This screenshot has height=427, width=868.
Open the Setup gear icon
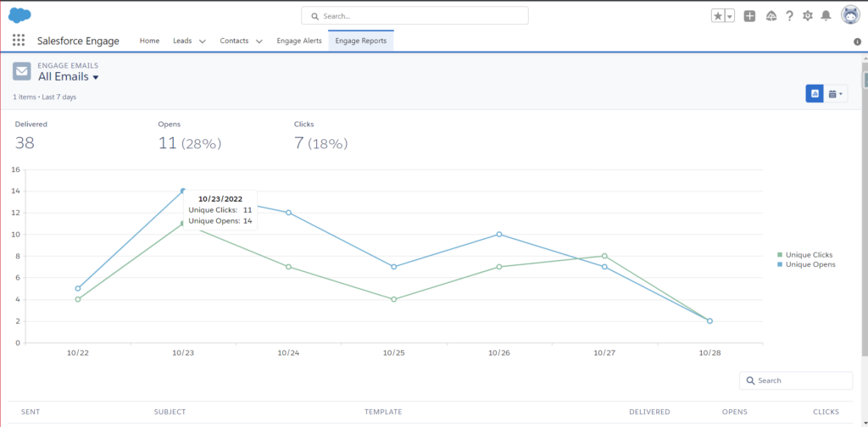tap(808, 16)
